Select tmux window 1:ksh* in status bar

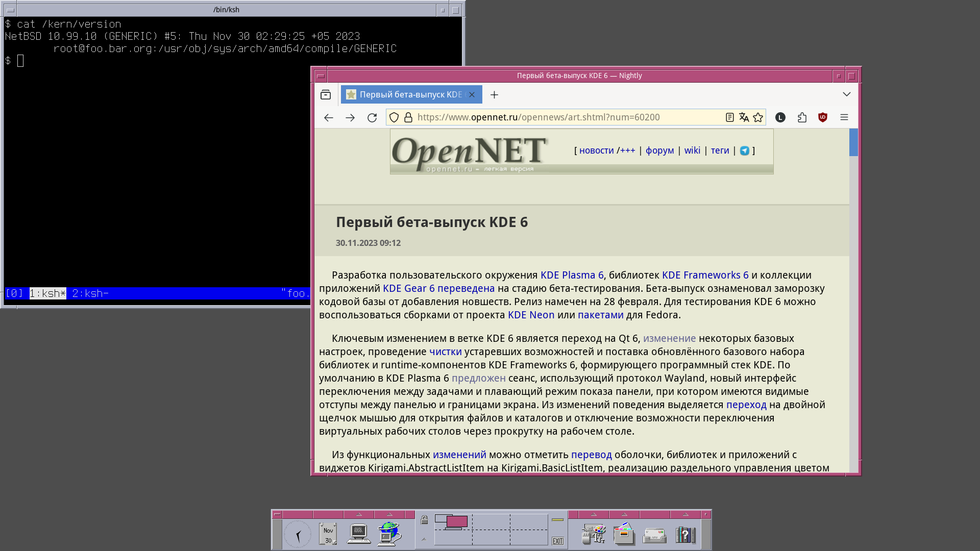tap(48, 294)
